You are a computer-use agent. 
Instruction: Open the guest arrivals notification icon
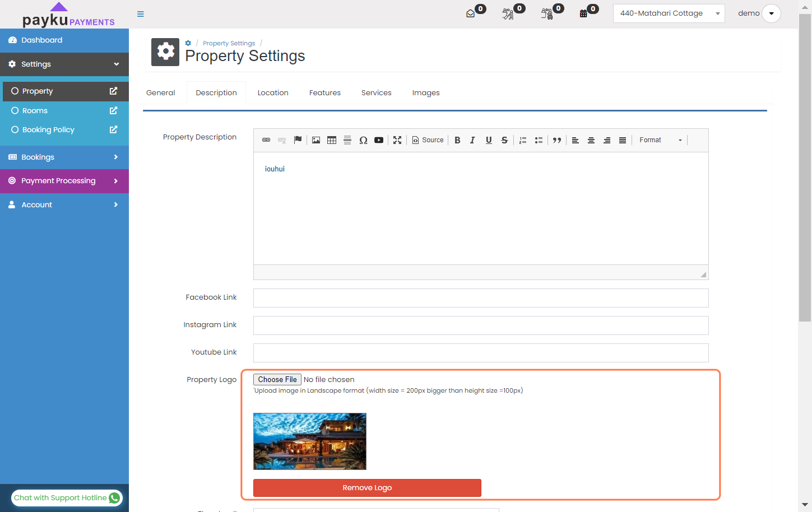508,13
